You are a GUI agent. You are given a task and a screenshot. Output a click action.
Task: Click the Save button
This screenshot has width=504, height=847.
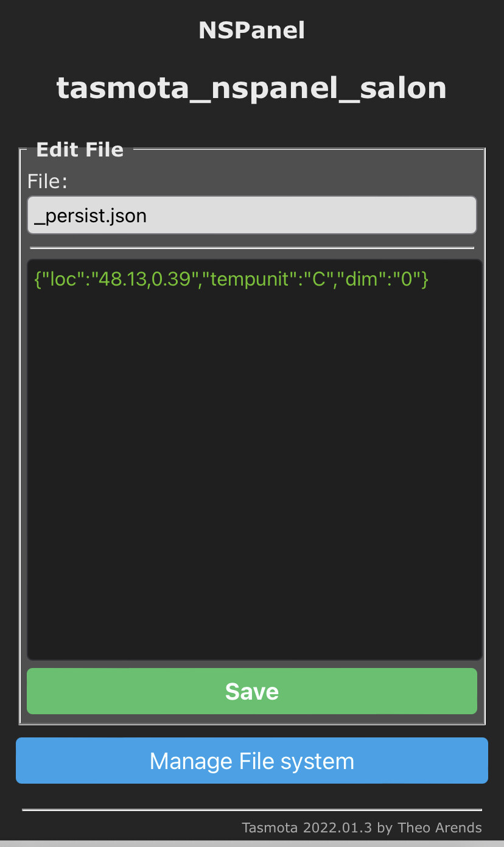(x=251, y=691)
